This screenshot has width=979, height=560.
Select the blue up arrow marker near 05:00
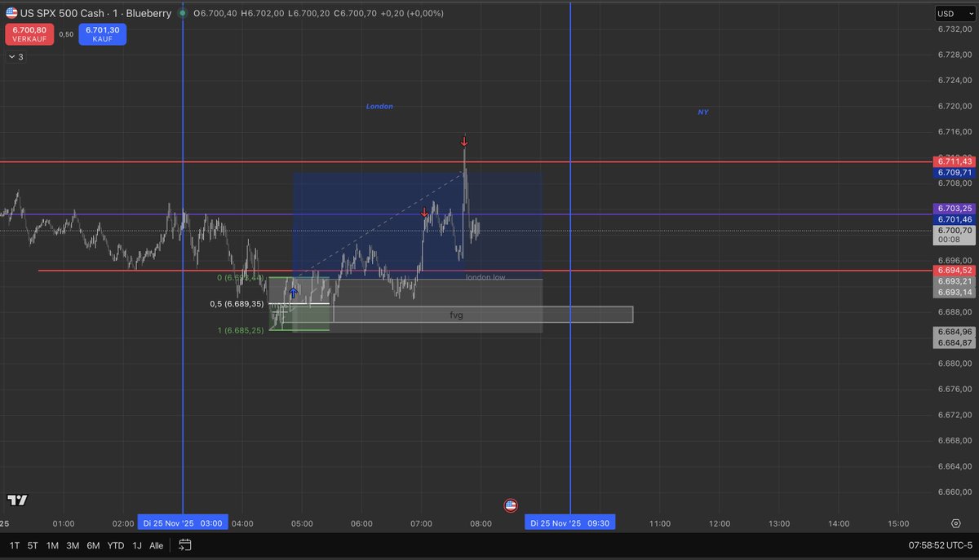point(293,291)
